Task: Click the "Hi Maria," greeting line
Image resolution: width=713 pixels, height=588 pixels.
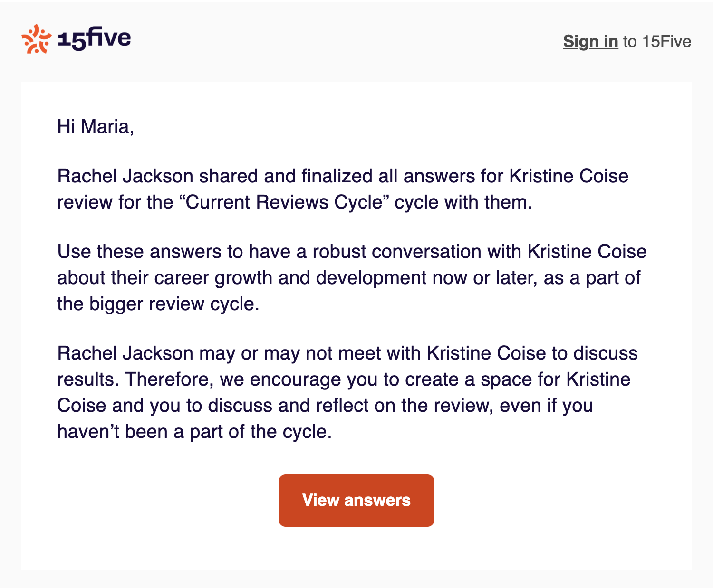Action: (96, 127)
